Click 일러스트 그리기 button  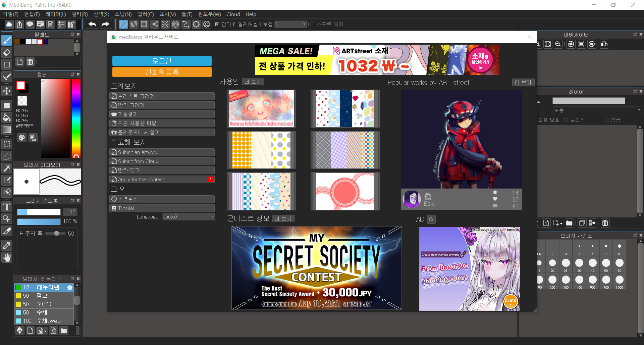[x=162, y=96]
